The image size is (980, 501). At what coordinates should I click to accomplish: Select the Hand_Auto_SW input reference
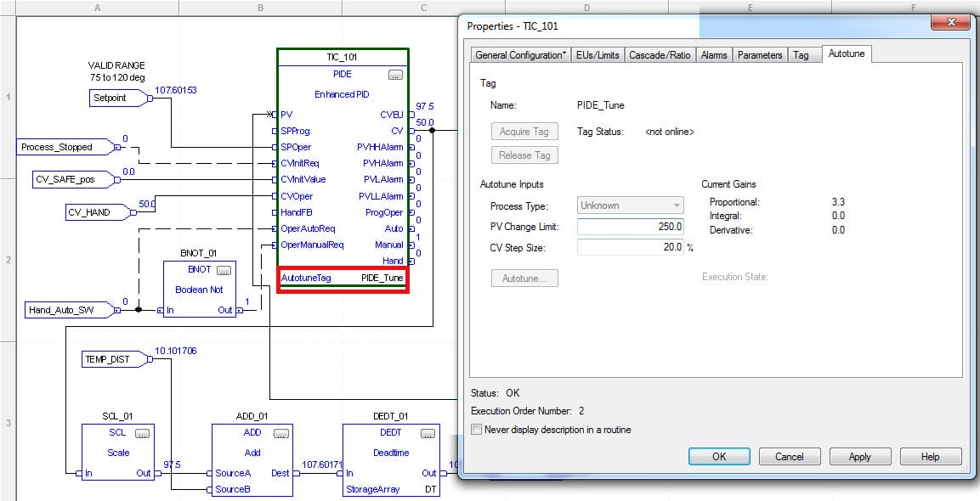[x=72, y=310]
